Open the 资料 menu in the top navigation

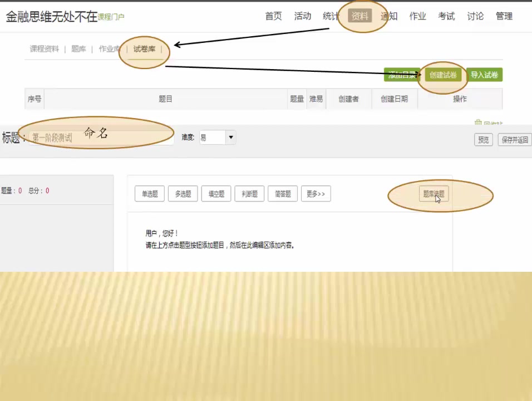tap(359, 16)
